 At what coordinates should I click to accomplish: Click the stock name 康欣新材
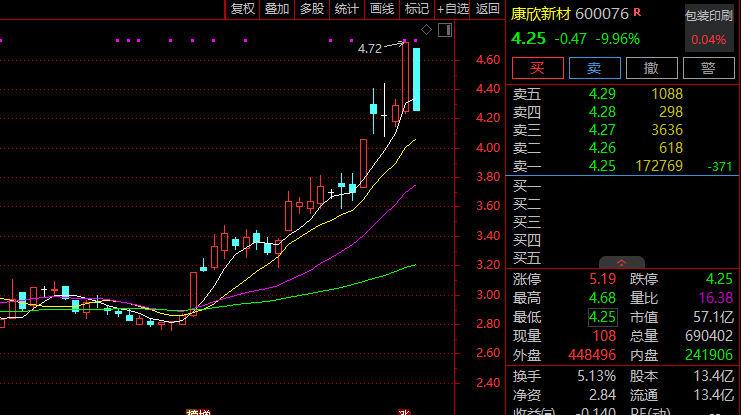pos(541,14)
